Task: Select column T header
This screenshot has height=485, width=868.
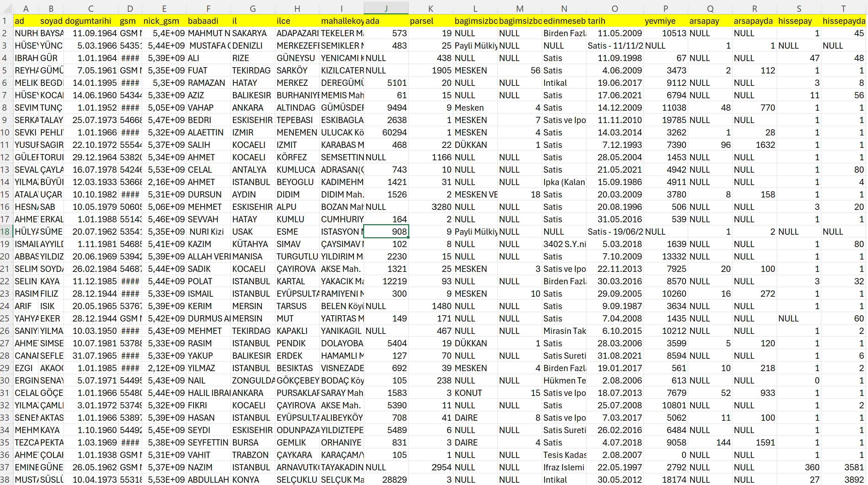Action: 843,8
